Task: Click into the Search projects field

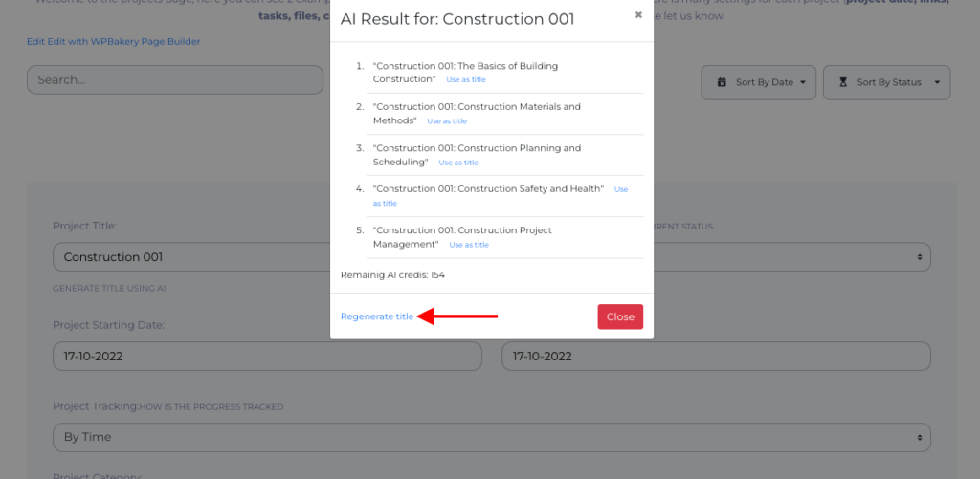Action: (175, 80)
